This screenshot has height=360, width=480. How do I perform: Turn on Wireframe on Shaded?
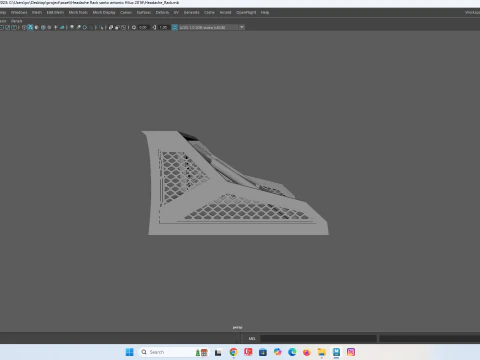point(43,27)
